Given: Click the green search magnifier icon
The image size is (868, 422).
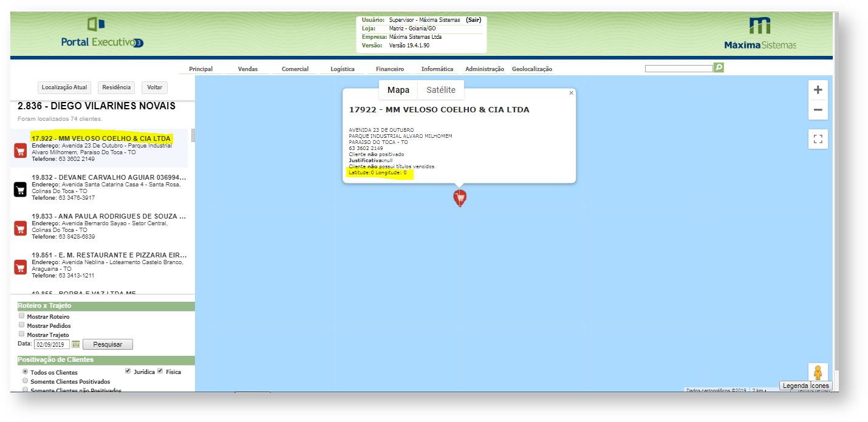Looking at the screenshot, I should click(x=719, y=68).
